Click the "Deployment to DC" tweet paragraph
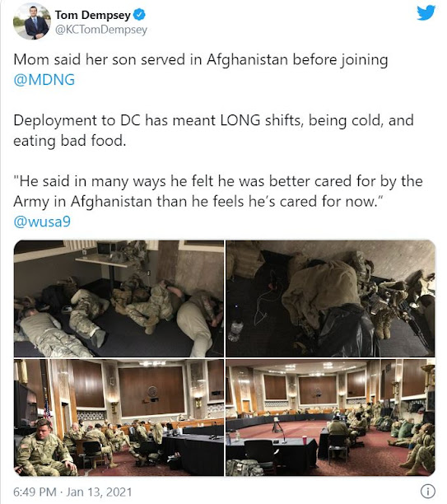 [x=213, y=130]
